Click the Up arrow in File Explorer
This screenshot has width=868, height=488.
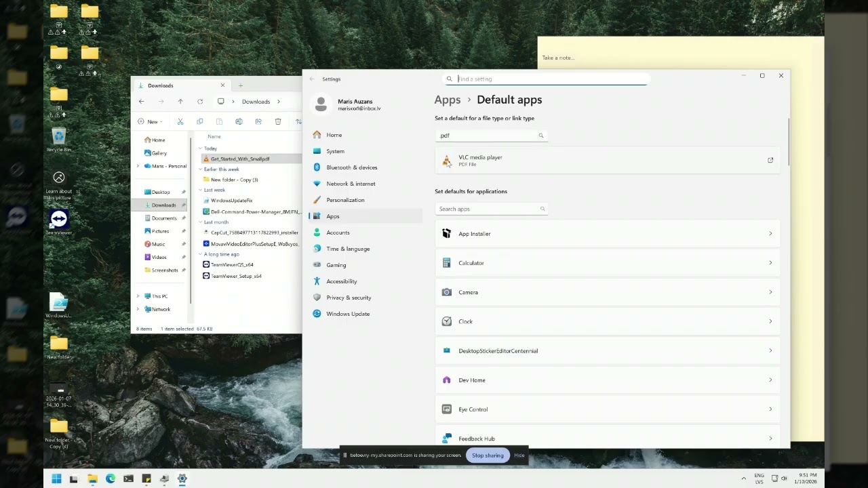pos(180,102)
